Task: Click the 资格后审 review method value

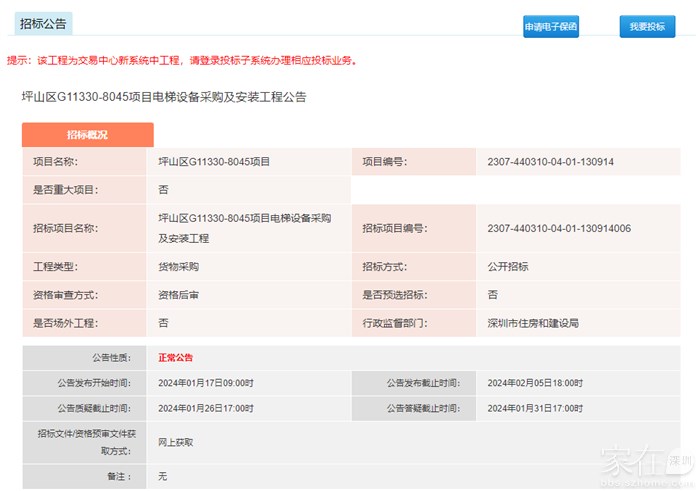Action: [179, 295]
